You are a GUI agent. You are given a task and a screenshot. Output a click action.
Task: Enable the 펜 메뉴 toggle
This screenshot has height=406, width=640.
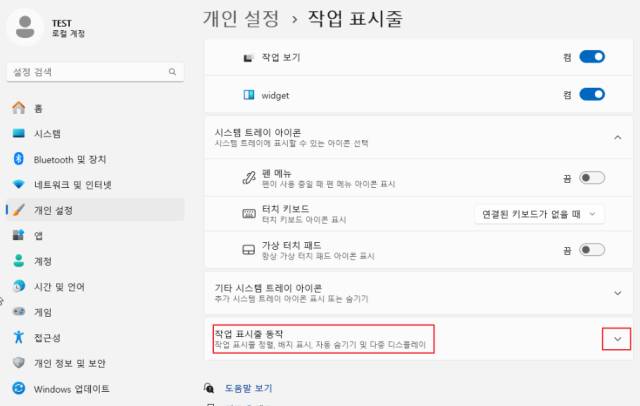pos(592,178)
